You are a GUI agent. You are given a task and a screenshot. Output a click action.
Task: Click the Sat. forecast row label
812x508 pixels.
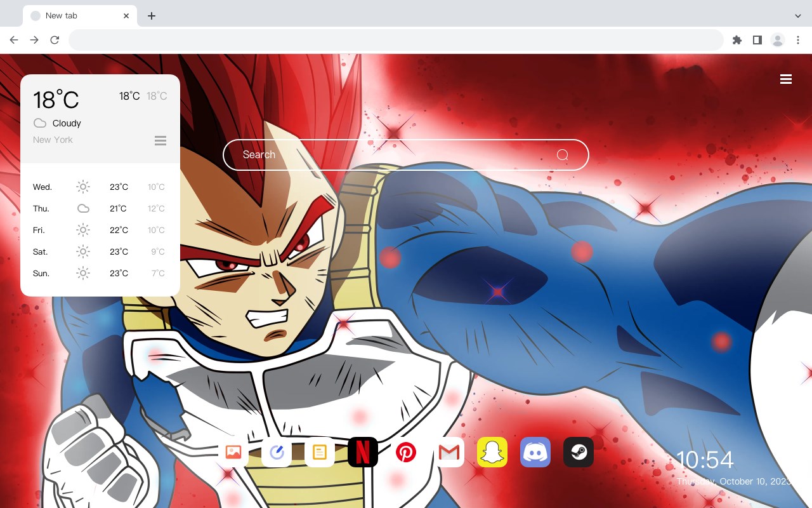[x=41, y=251]
